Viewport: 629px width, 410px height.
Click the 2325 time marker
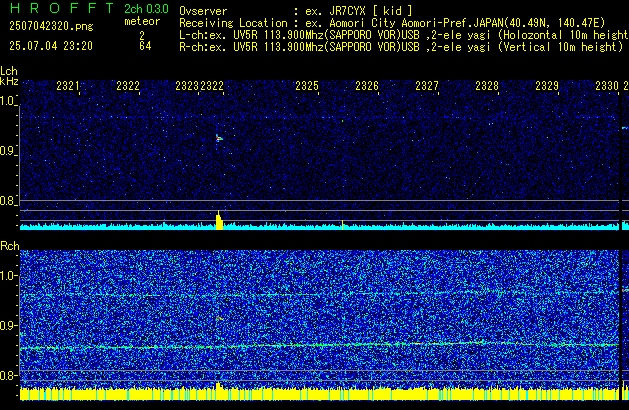pyautogui.click(x=307, y=86)
